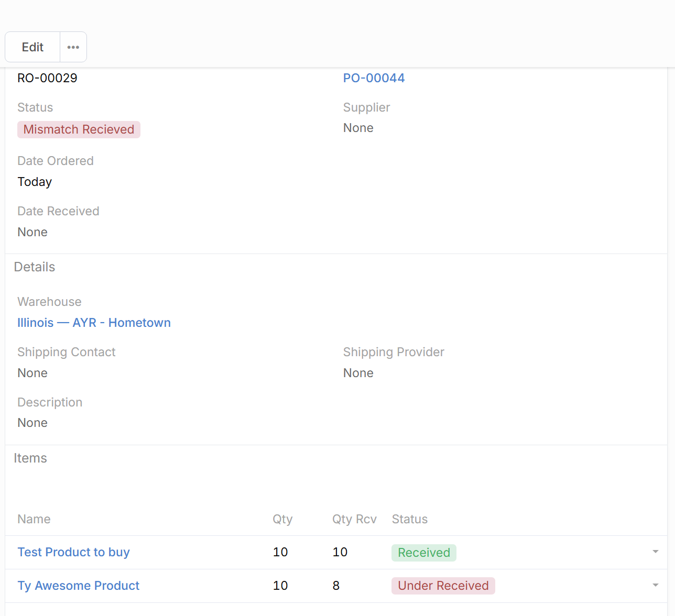Click the Mismatch Recieved status badge

(x=79, y=129)
